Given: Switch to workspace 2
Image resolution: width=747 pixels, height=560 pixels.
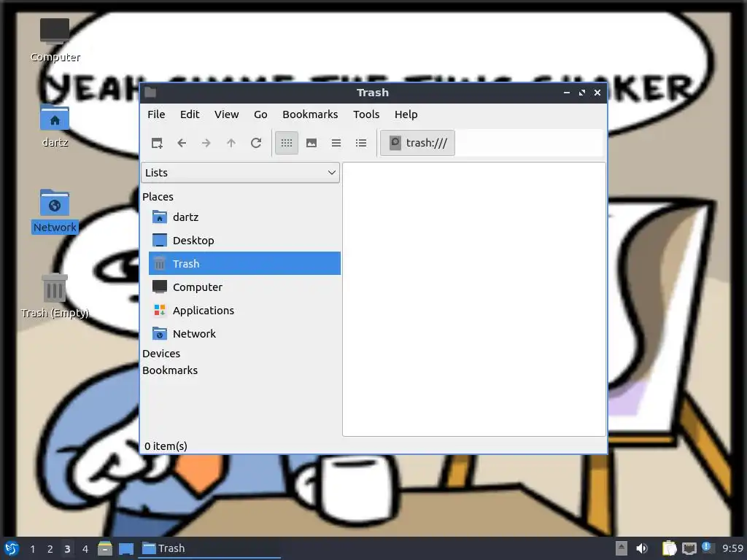Looking at the screenshot, I should tap(50, 548).
